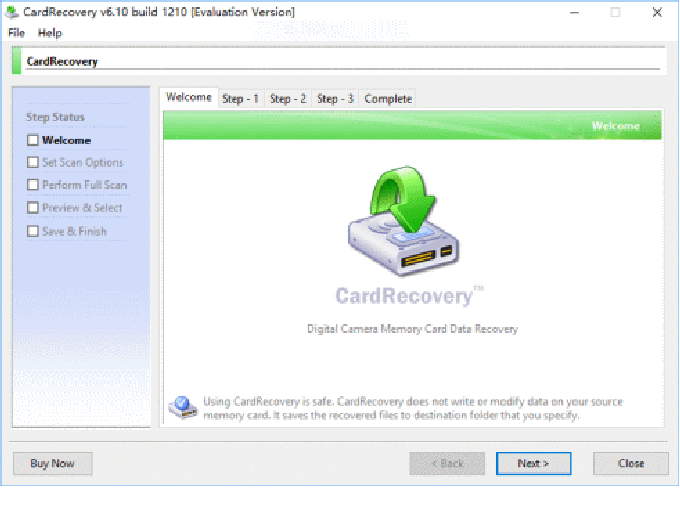Switch to the Welcome tab

tap(189, 97)
